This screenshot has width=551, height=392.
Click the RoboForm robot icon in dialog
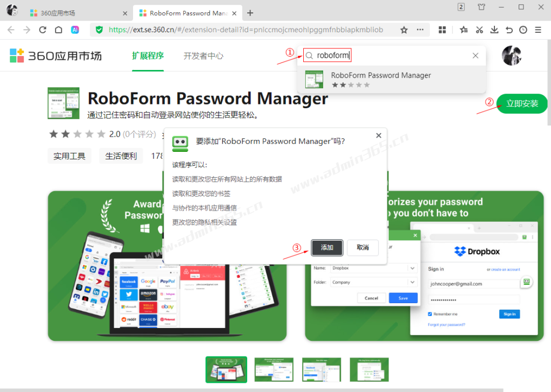(180, 144)
